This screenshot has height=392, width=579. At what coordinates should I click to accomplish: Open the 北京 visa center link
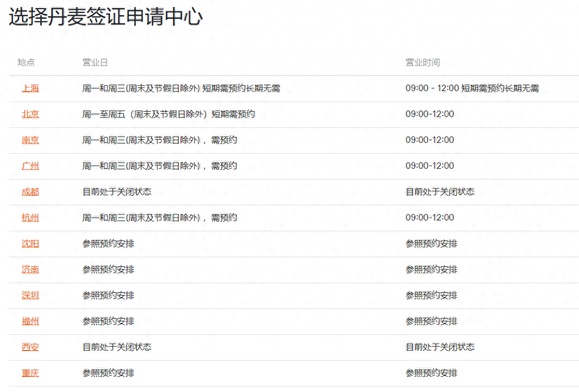[x=30, y=114]
